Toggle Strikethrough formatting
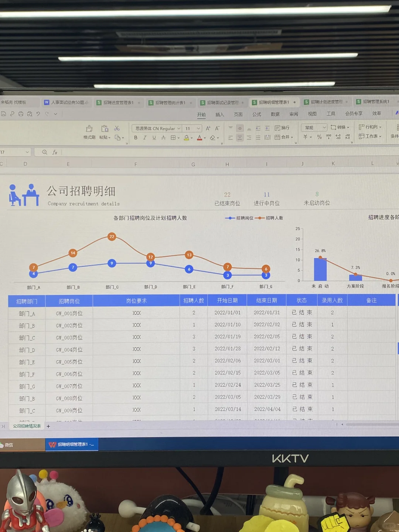399x532 pixels. (x=163, y=137)
